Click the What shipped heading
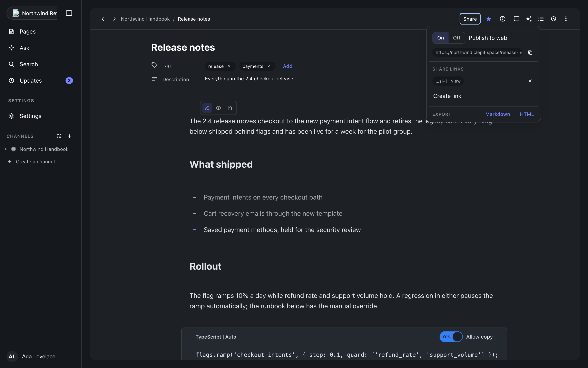Viewport: 588px width, 368px height. (x=221, y=164)
